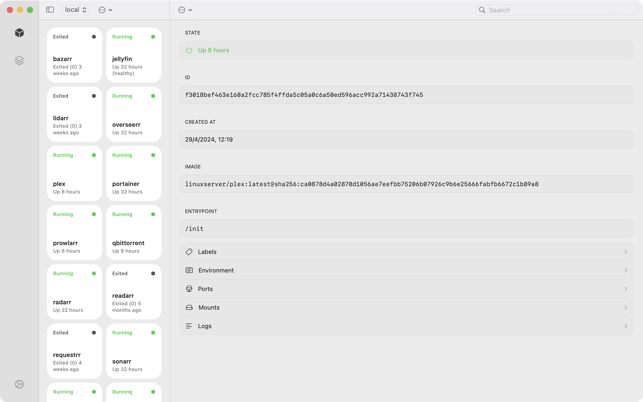643x402 pixels.
Task: Click the Search field
Action: [557, 10]
